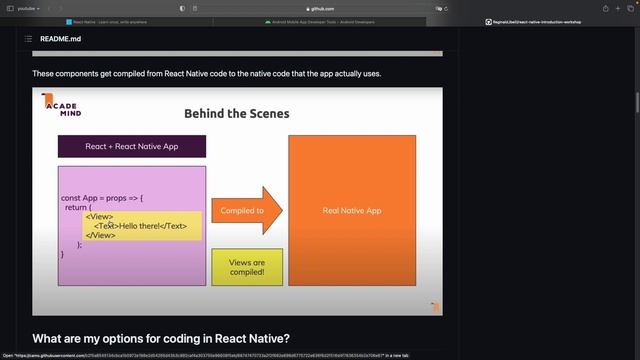Open the Behind the Scenes slide image
Screen dimensions: 640x360
237,201
